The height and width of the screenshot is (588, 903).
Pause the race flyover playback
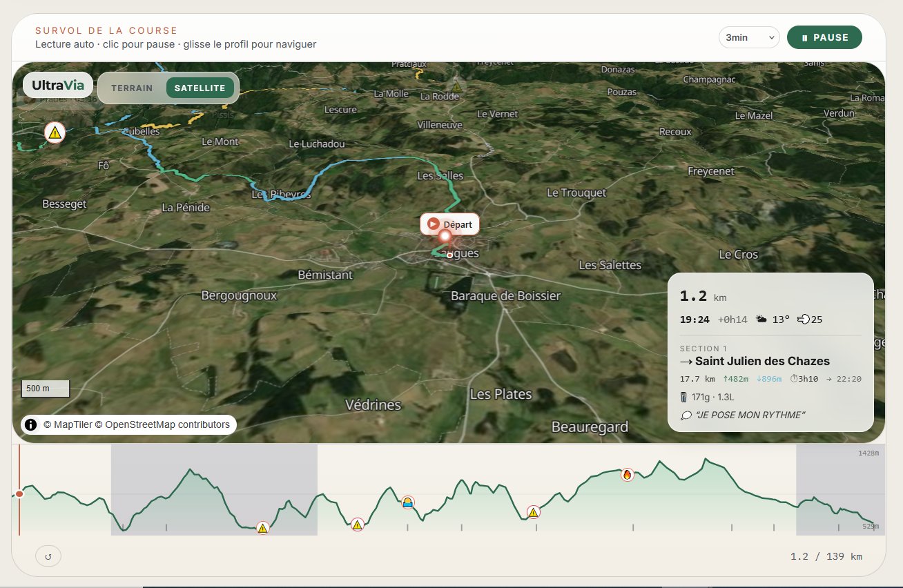pyautogui.click(x=824, y=37)
